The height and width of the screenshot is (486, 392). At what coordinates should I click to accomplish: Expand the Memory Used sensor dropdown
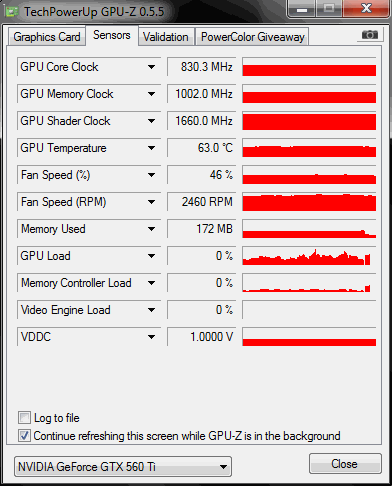point(151,229)
